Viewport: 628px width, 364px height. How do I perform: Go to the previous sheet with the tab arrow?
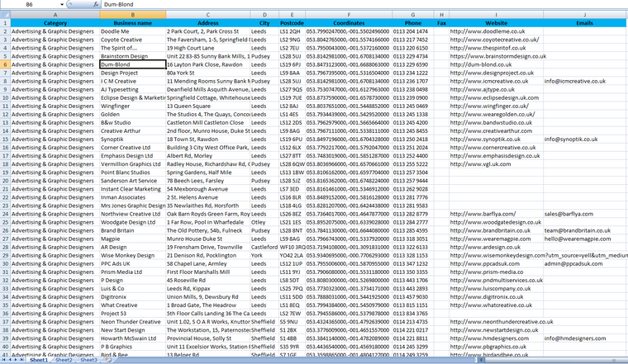10,360
